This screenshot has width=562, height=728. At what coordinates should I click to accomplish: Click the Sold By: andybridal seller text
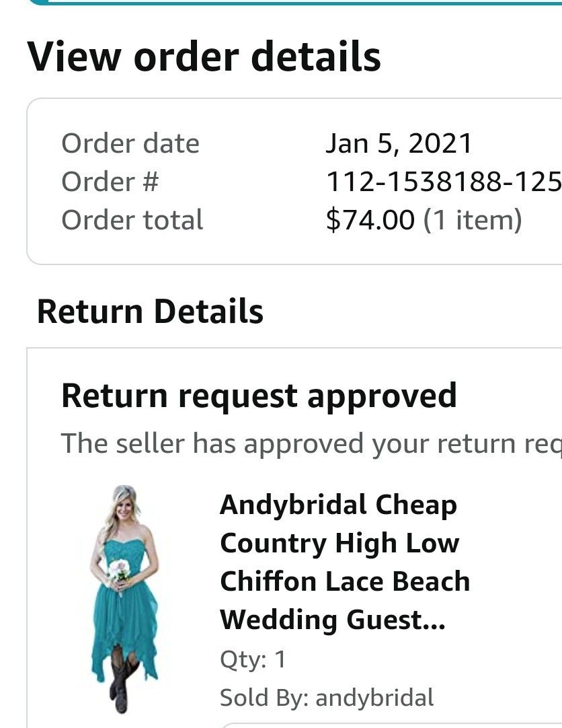click(x=327, y=698)
